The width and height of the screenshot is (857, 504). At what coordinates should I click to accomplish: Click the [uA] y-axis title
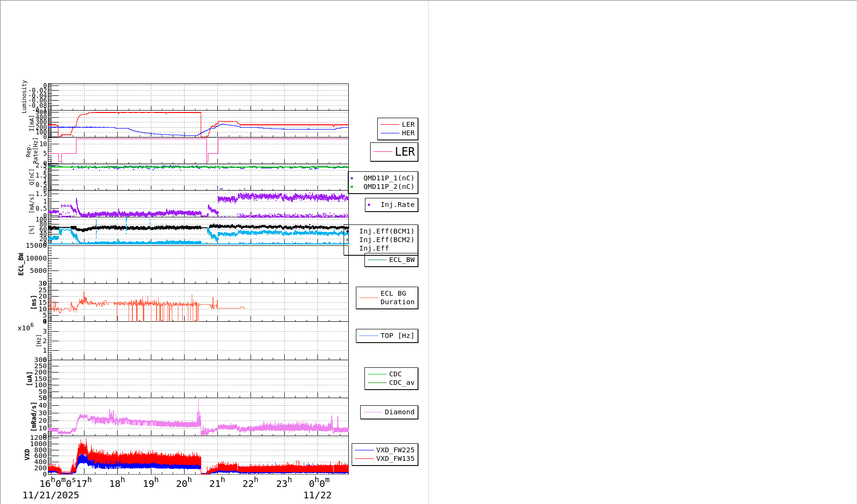(x=29, y=379)
